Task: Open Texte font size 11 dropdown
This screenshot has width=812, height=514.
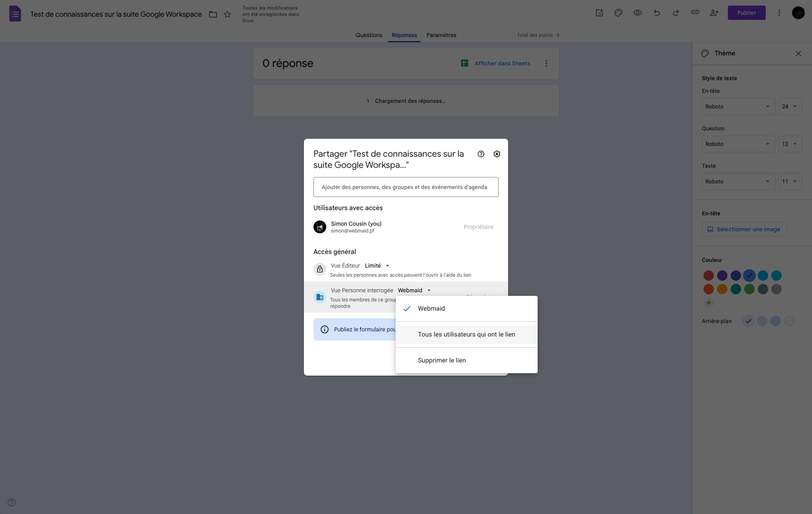Action: (x=790, y=181)
